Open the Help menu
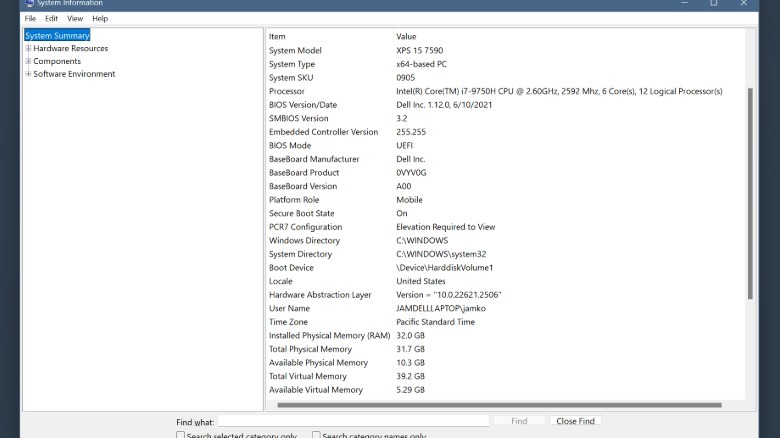This screenshot has height=438, width=780. coord(100,18)
